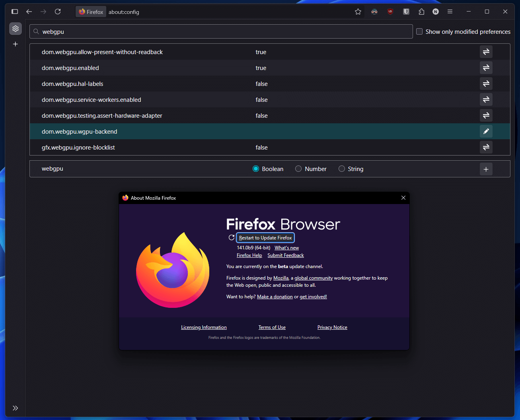
Task: Toggle dom.webgpu.enabled to false
Action: point(486,68)
